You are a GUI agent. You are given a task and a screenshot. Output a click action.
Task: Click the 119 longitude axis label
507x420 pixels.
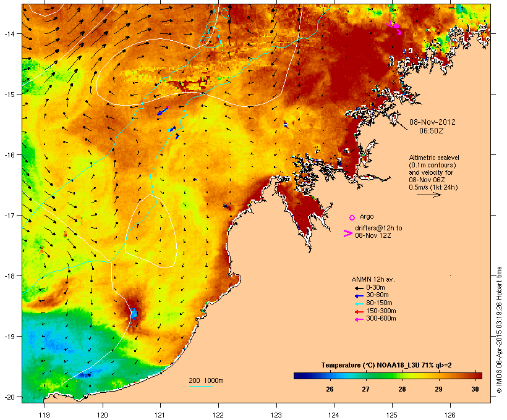click(x=45, y=415)
